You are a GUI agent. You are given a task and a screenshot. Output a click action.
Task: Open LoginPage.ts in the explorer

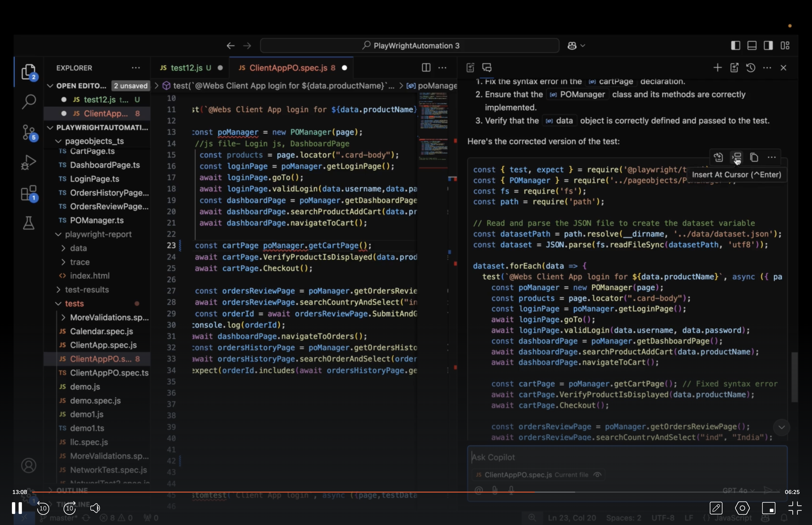[x=94, y=179]
